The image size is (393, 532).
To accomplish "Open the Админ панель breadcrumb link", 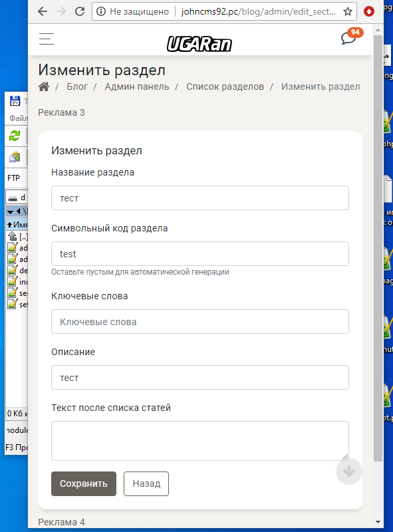I will (x=137, y=87).
